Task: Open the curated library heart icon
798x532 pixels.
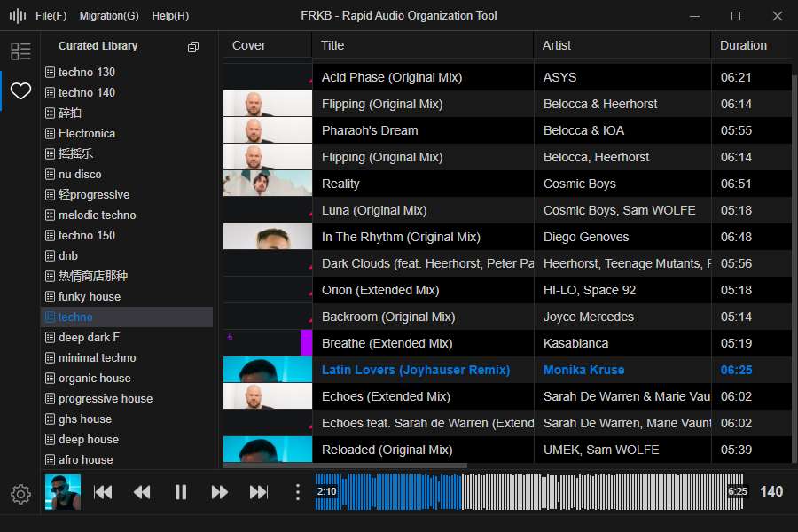Action: pos(20,90)
